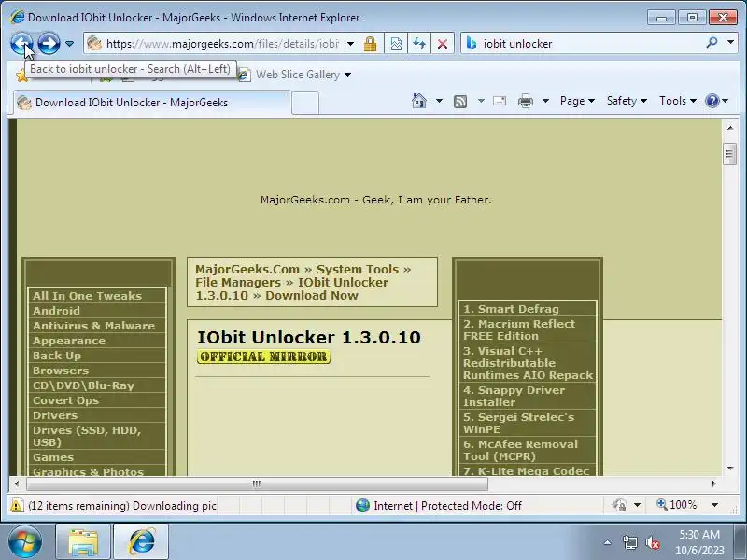Click the taskbar clock 5:30 AM
Viewport: 747px width, 560px height.
point(698,535)
